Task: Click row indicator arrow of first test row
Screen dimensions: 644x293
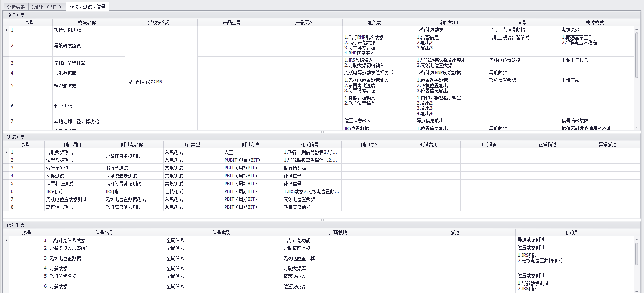Action: pos(6,152)
